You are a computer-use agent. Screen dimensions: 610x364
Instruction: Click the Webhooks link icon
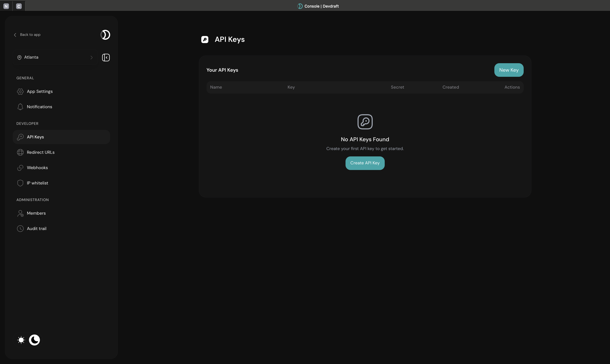20,168
